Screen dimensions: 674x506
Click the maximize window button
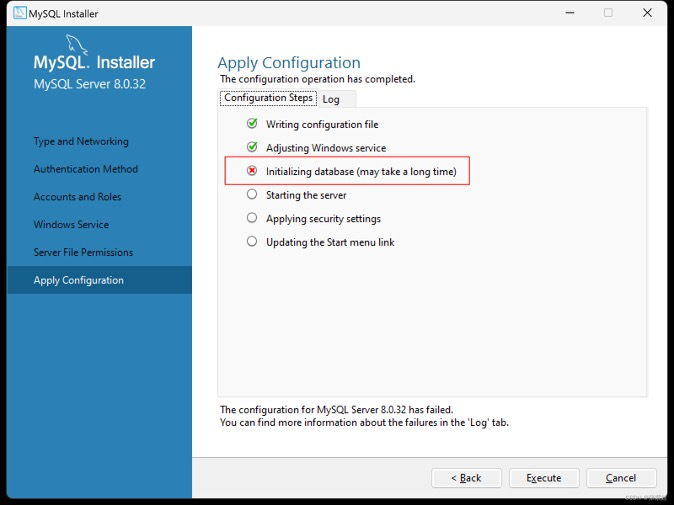tap(608, 13)
